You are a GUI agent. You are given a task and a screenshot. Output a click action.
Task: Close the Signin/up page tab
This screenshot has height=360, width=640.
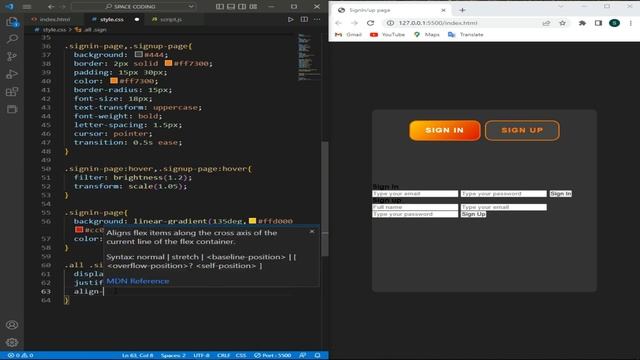(443, 10)
